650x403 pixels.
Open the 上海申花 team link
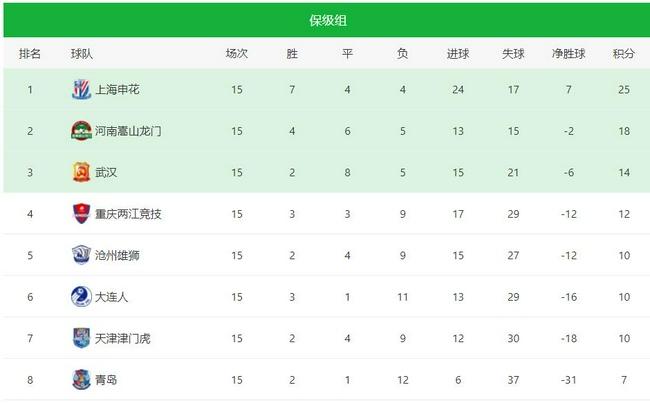pos(117,90)
